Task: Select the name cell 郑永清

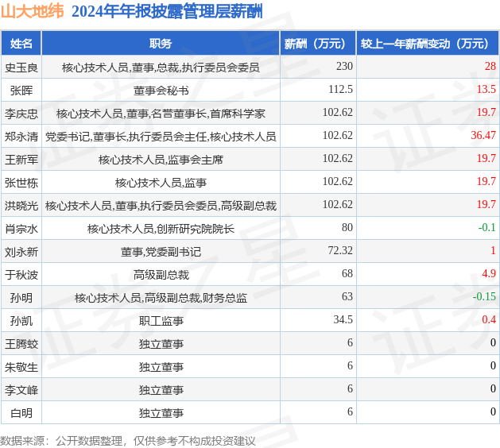Action: point(21,137)
